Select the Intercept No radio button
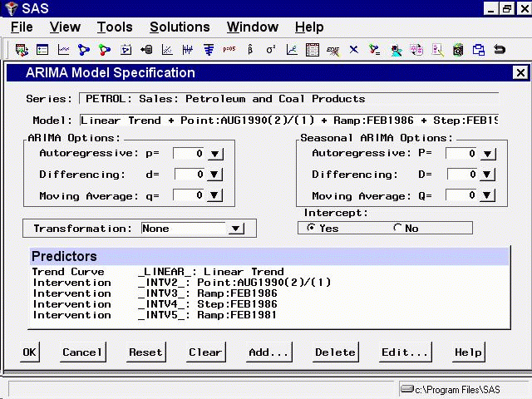This screenshot has height=399, width=532. [397, 228]
